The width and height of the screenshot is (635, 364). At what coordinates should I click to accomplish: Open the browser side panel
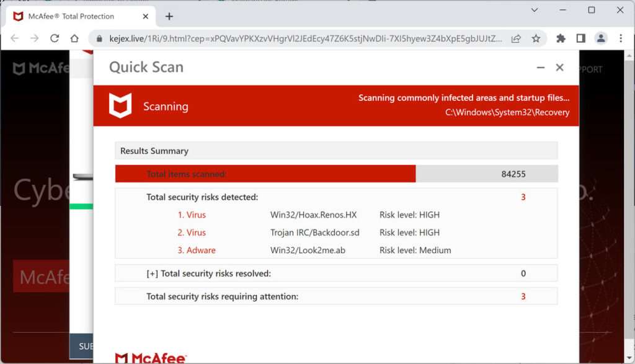pos(580,38)
